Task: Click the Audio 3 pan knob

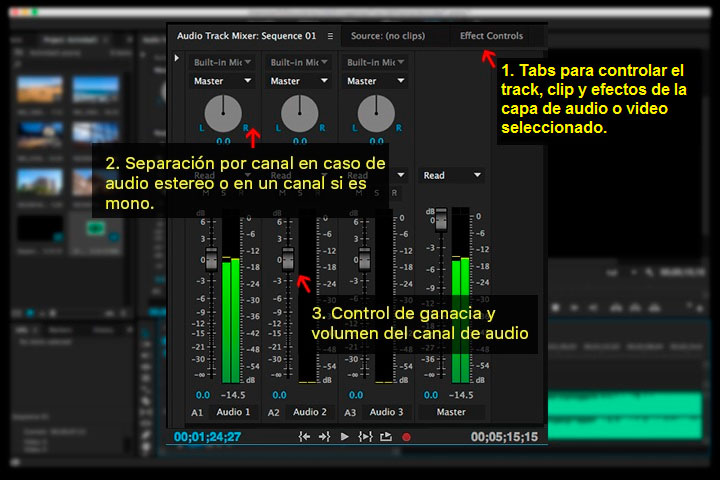Action: click(377, 113)
